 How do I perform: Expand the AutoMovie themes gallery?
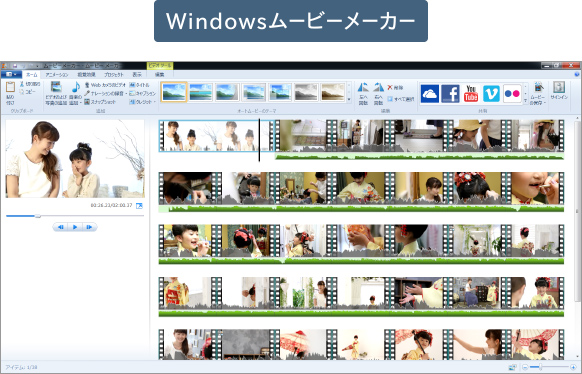[349, 100]
